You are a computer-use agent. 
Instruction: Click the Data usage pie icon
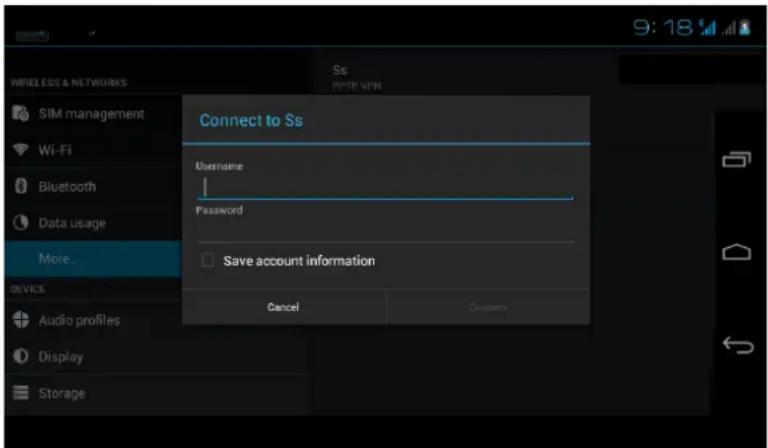point(20,223)
